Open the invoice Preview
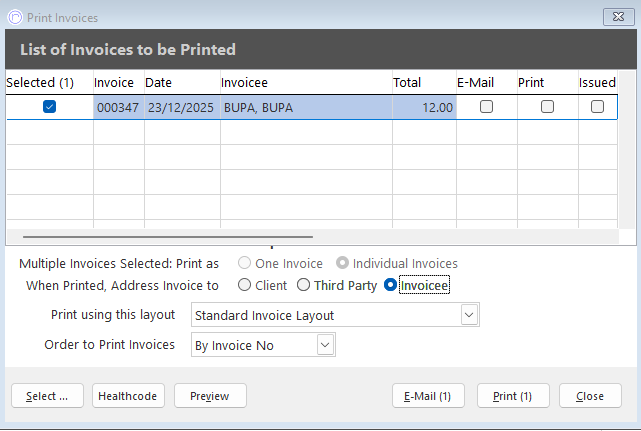Screen dimensions: 641x431 pos(210,396)
